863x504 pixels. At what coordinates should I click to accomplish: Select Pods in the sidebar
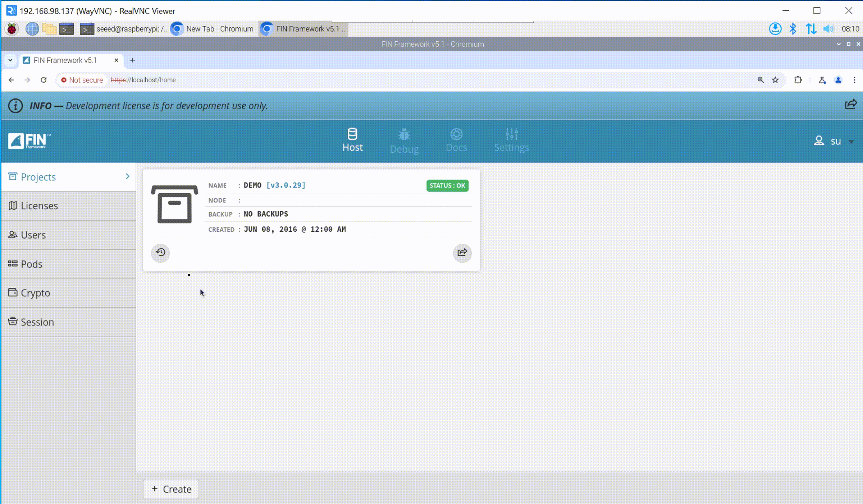[31, 264]
